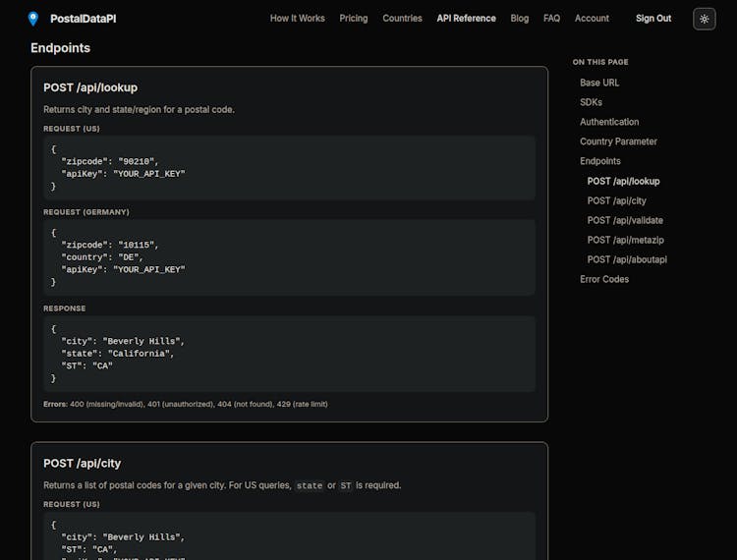Click the "zipcode": "10115" line
The image size is (737, 560).
coord(110,246)
